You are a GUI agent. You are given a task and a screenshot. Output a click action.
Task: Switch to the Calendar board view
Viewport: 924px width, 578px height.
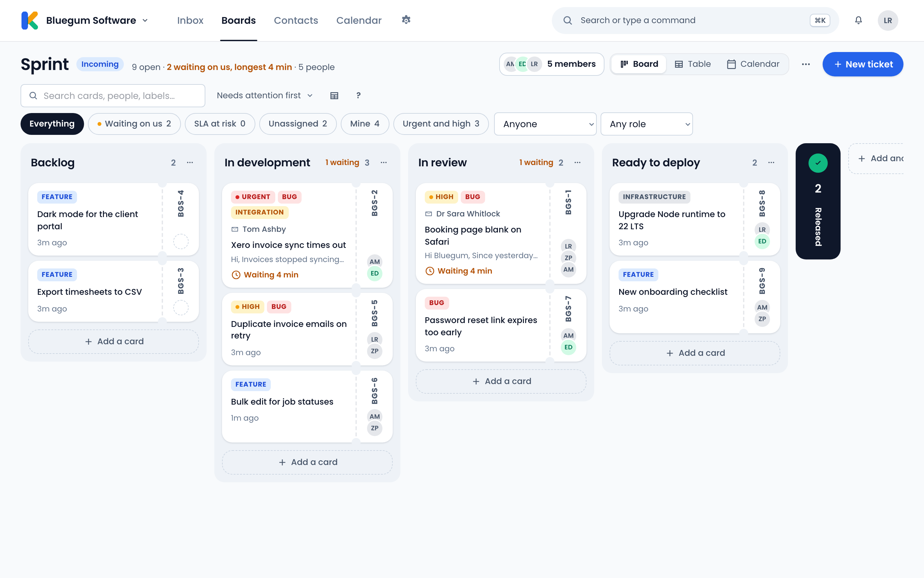click(753, 64)
